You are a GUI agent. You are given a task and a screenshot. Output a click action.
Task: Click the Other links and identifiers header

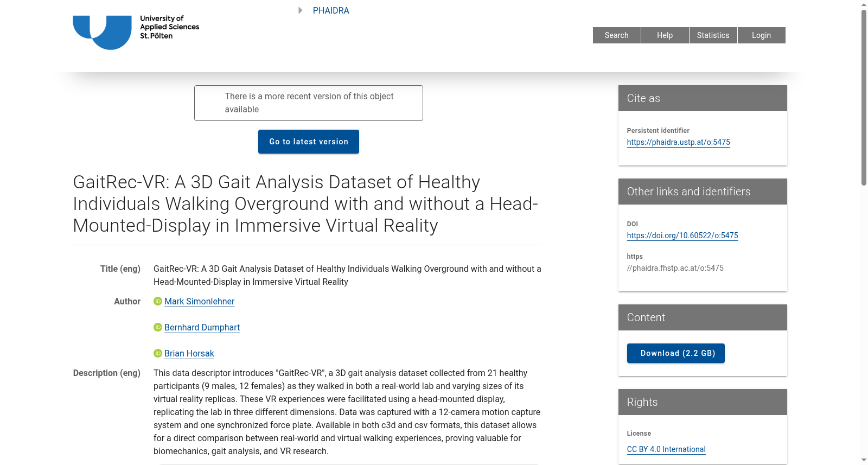(703, 192)
